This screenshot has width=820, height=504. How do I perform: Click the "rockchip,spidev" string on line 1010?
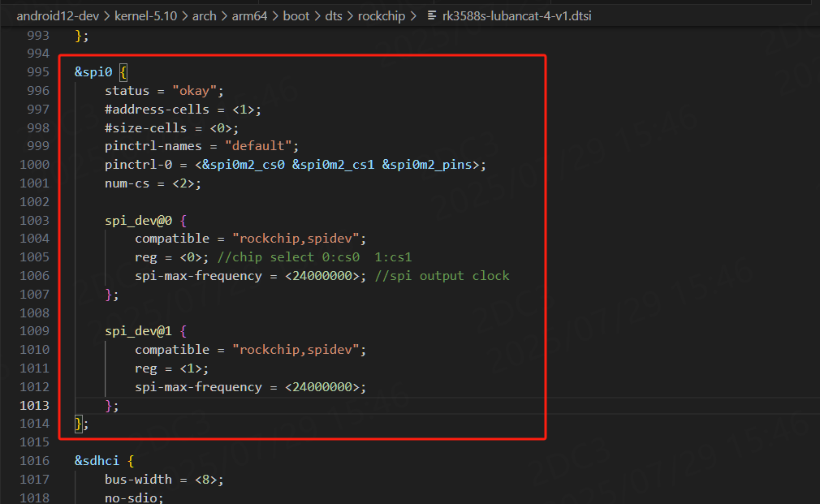[296, 350]
